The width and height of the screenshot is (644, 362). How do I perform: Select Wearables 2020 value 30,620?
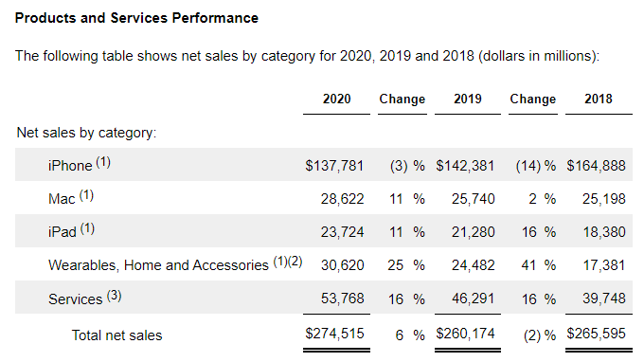point(342,265)
